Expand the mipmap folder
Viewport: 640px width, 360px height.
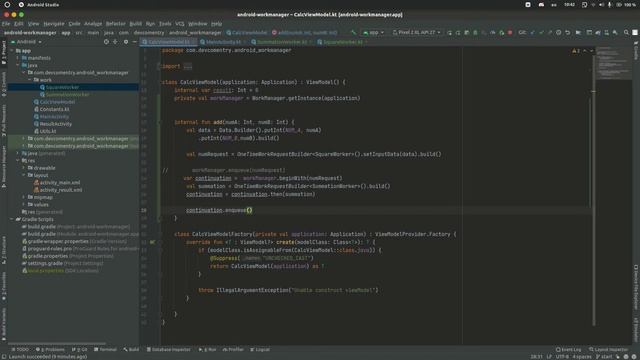[24, 197]
